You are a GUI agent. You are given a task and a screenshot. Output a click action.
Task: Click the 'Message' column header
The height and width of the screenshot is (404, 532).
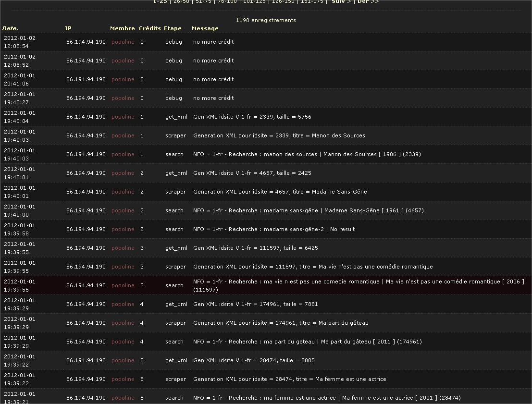(x=205, y=28)
